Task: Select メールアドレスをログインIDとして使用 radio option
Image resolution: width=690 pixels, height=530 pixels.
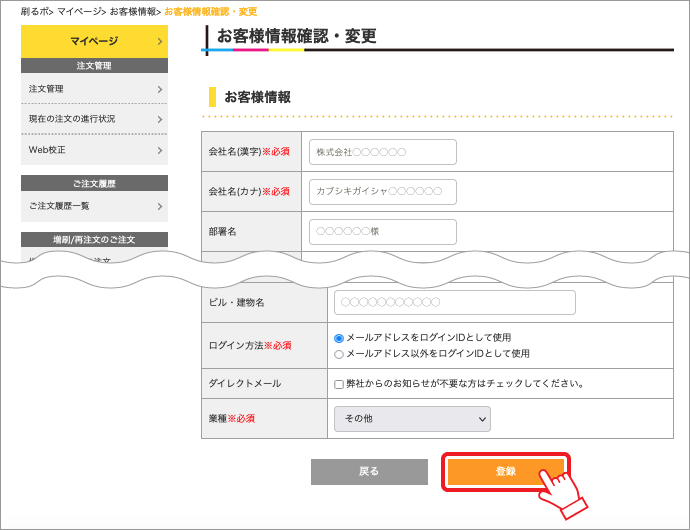Action: pyautogui.click(x=339, y=338)
